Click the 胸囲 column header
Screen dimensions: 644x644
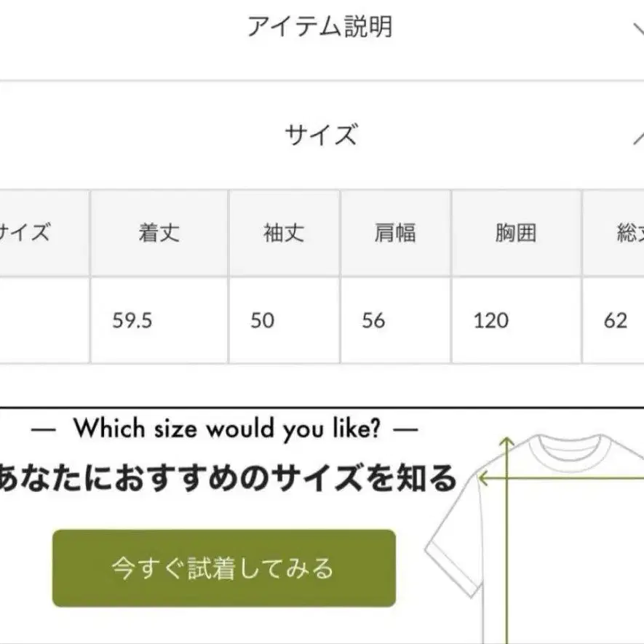516,234
